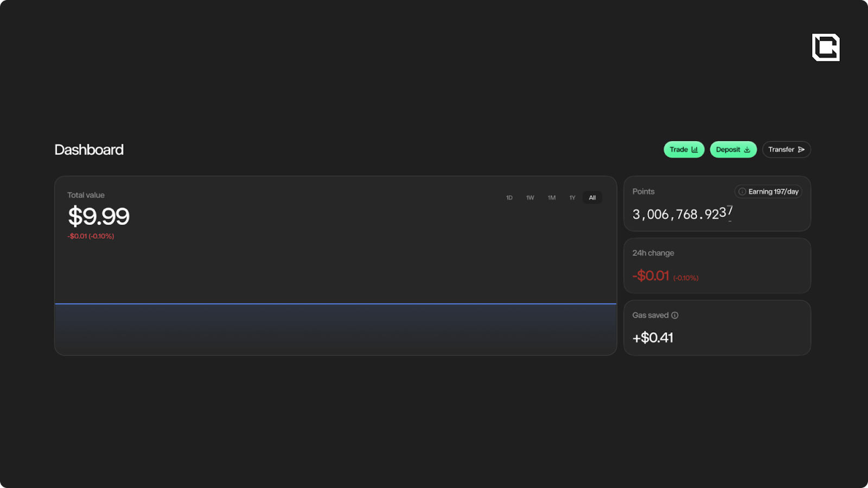Click the send arrow icon on Transfer button
The image size is (868, 488).
pyautogui.click(x=801, y=150)
